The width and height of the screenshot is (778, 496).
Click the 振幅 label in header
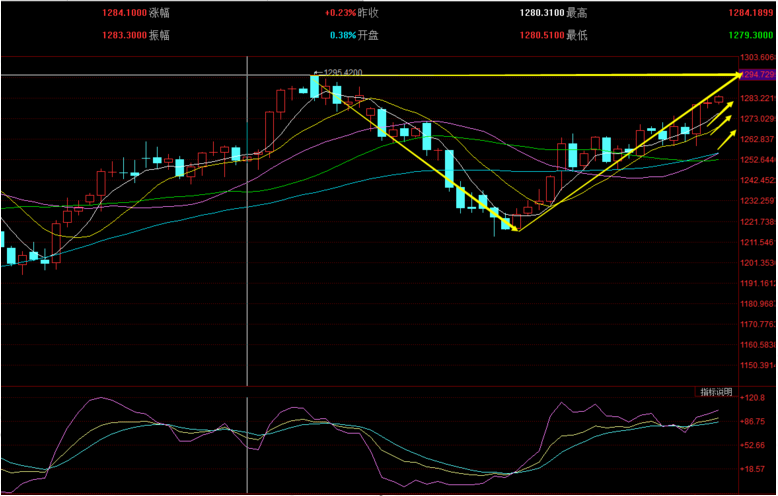point(162,34)
